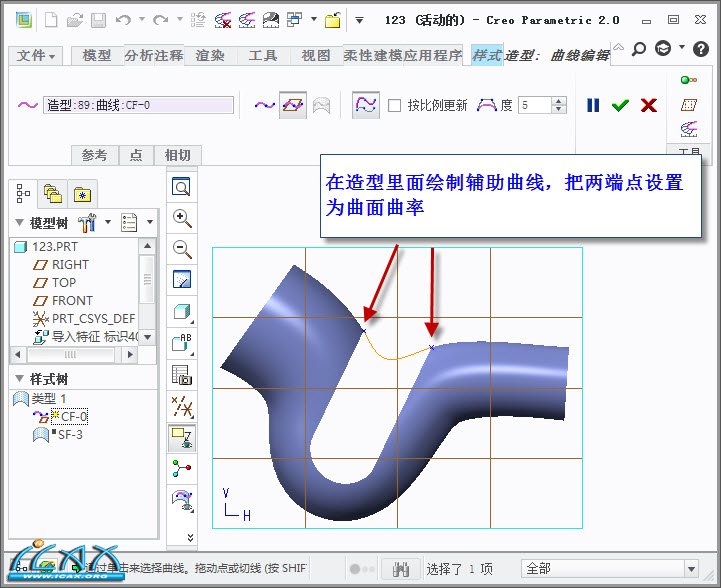Viewport: 721px width, 588px height.
Task: Click Zoom In magnifier in graphics toolbar
Action: [182, 218]
